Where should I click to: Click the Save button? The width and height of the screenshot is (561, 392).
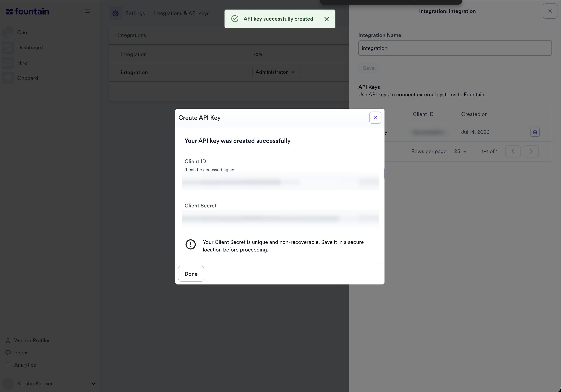tap(368, 68)
